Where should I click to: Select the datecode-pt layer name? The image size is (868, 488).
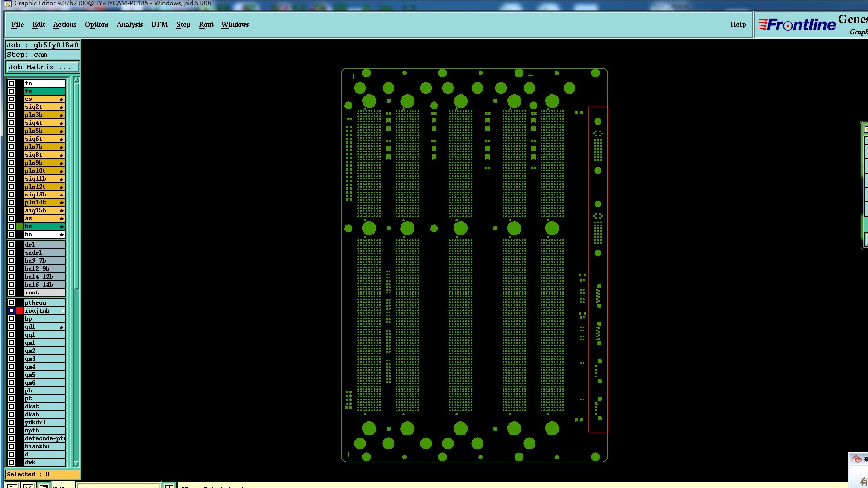[44, 438]
